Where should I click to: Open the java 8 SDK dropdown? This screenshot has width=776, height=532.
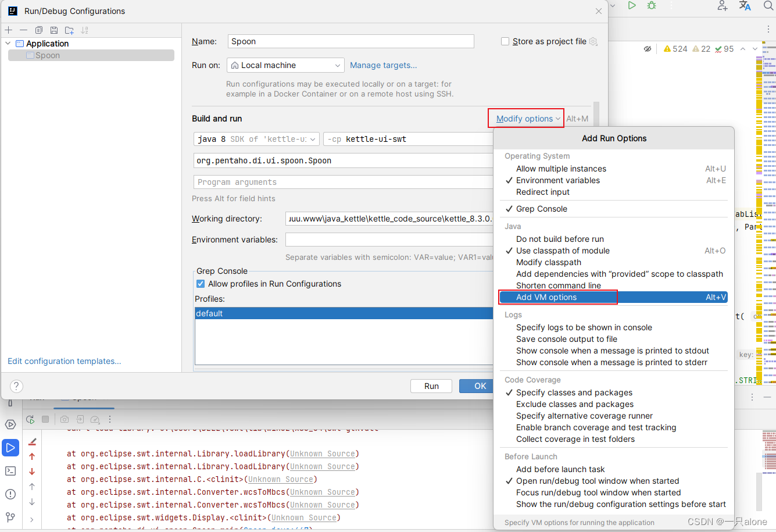pos(256,139)
